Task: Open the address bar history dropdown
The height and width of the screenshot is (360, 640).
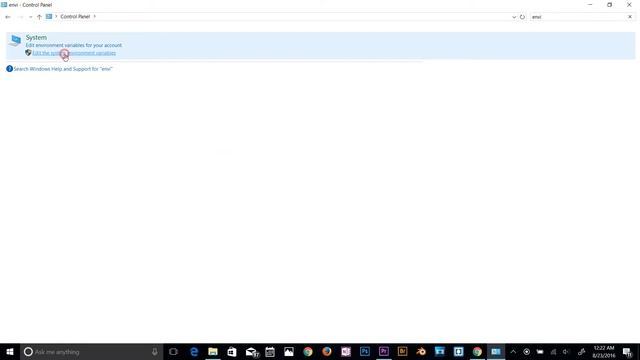Action: 514,17
